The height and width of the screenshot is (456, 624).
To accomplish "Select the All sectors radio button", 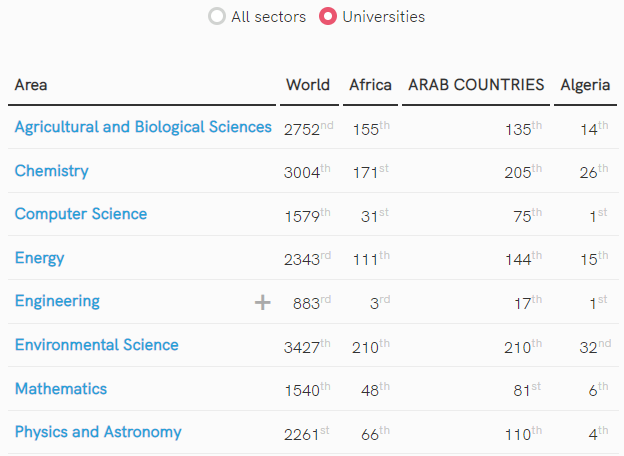I will [x=217, y=17].
